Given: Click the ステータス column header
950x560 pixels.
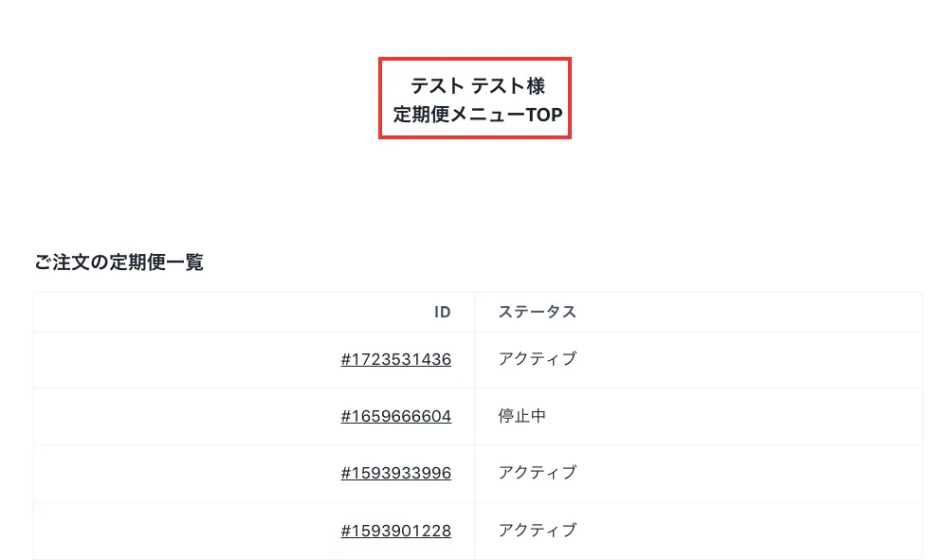Looking at the screenshot, I should pos(538,312).
